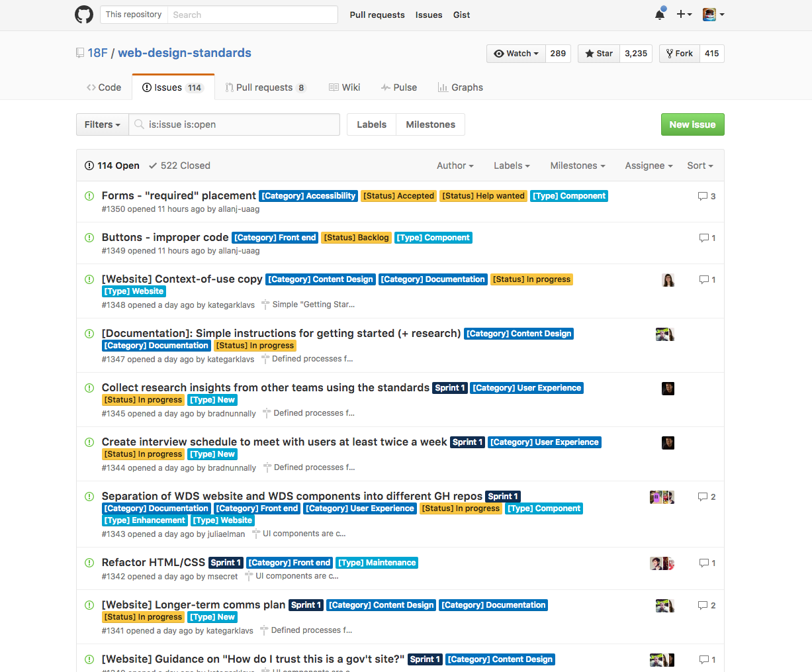The image size is (812, 672).
Task: Expand the Milestones filter dropdown in list header
Action: (x=578, y=166)
